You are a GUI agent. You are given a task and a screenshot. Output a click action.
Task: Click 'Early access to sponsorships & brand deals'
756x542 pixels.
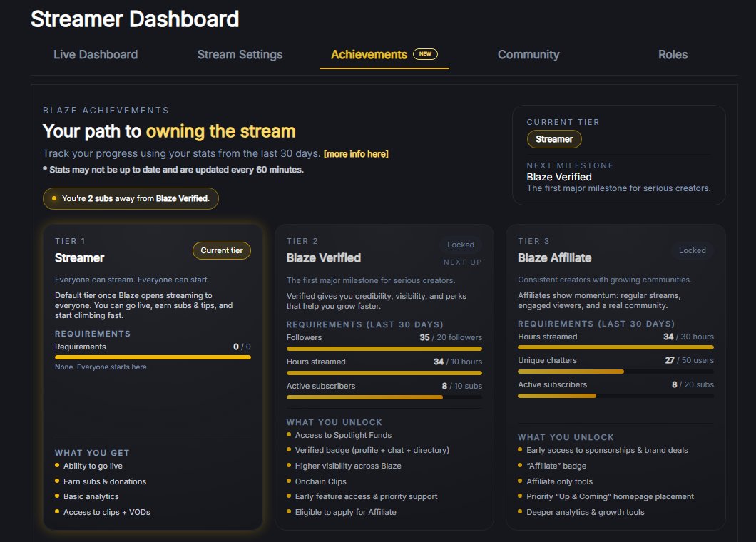[607, 450]
